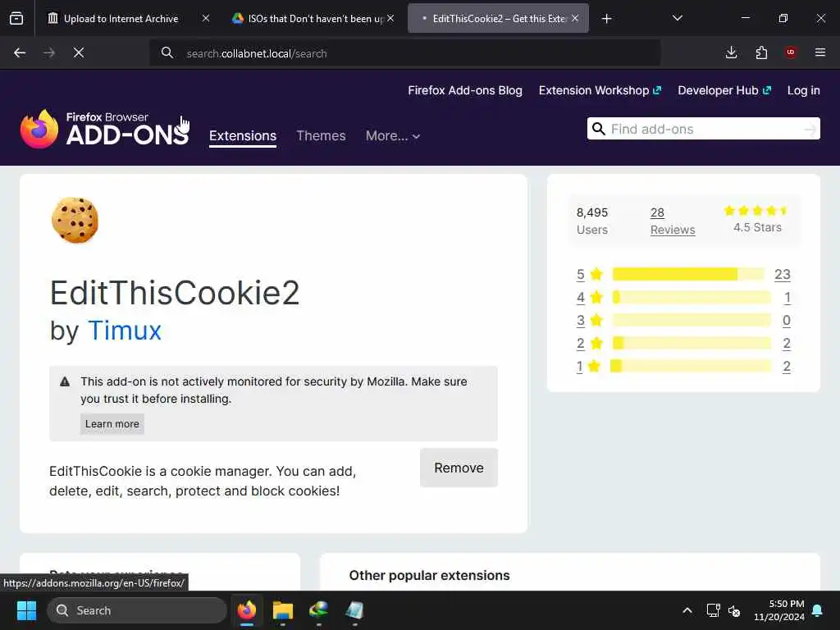Open the 28 Reviews link
This screenshot has height=630, width=840.
(x=673, y=221)
